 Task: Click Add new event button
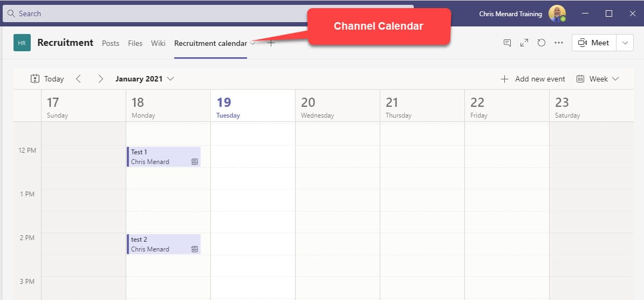pos(533,79)
